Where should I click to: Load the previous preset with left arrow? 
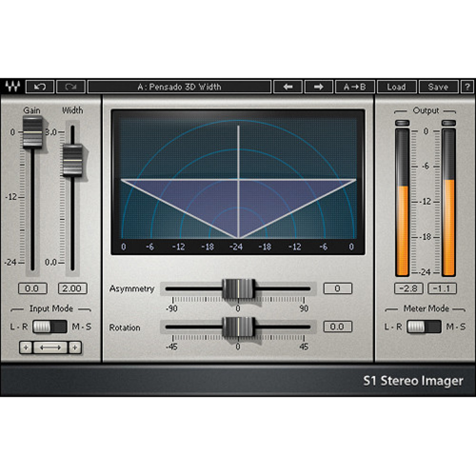click(x=288, y=86)
